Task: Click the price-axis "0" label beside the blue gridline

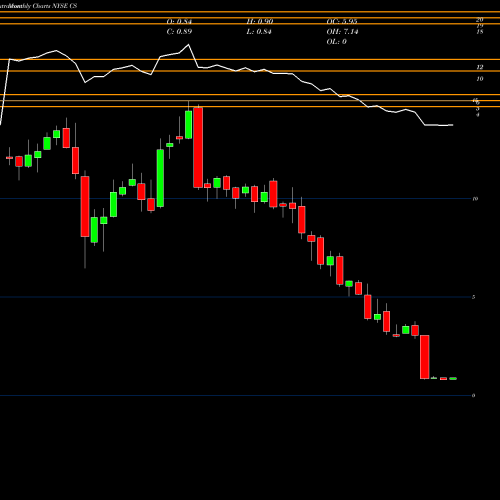Action: pos(474,396)
